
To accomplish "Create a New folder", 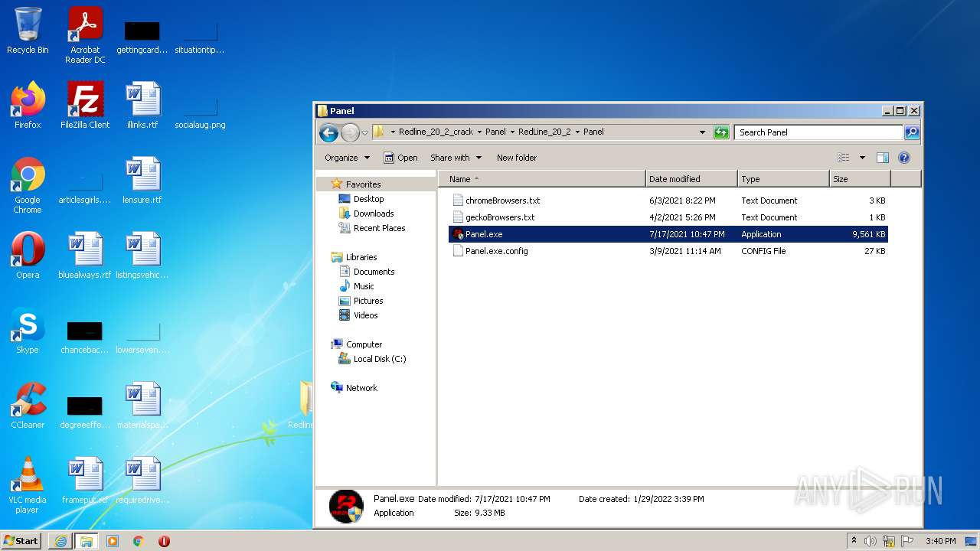I will coord(517,158).
